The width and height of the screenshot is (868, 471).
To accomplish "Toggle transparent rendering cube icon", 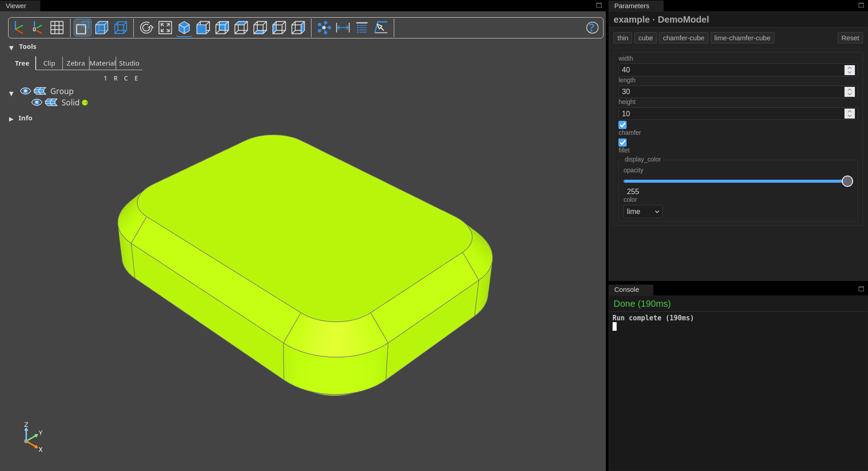I will click(x=102, y=28).
